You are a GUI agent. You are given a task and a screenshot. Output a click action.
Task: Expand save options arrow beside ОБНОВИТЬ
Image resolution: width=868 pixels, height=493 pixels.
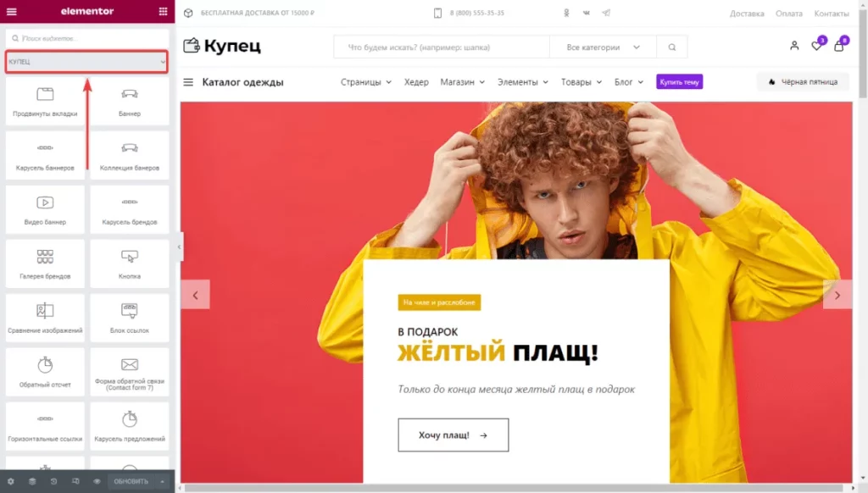tap(163, 481)
